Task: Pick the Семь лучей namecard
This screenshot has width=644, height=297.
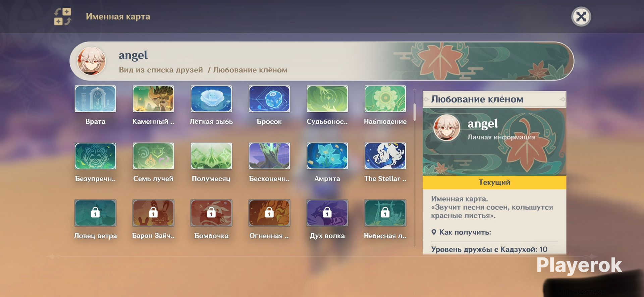Action: pyautogui.click(x=153, y=156)
